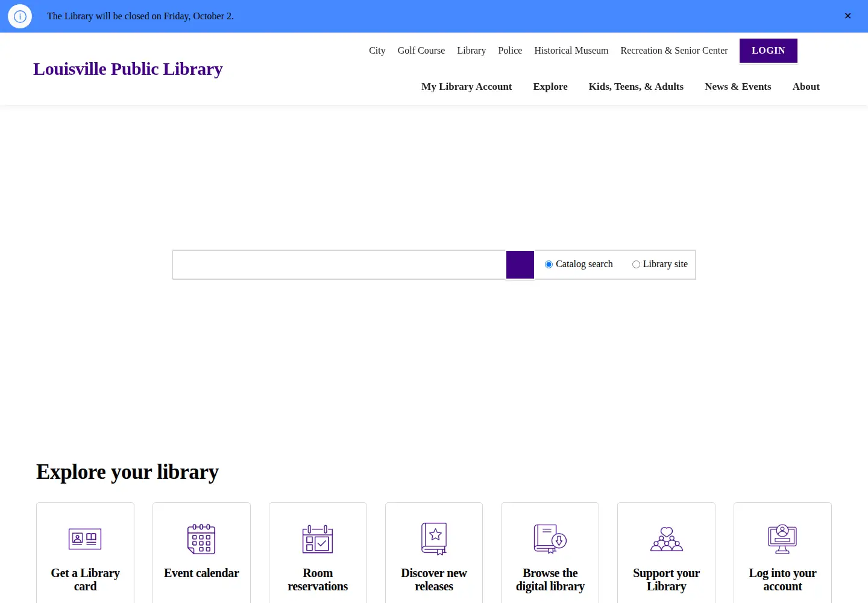This screenshot has width=868, height=603.
Task: Click the Louisville Public Library logo title
Action: [128, 69]
